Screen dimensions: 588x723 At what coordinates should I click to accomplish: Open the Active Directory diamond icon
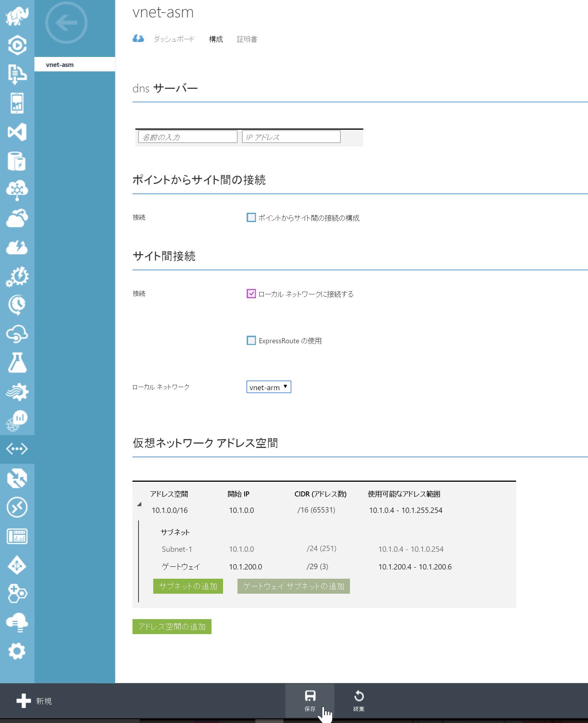click(17, 565)
